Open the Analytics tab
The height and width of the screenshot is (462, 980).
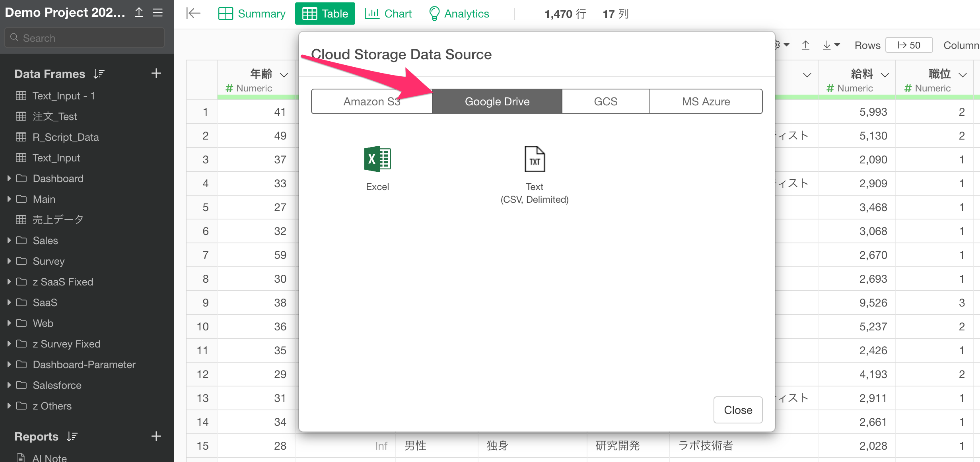pos(459,14)
